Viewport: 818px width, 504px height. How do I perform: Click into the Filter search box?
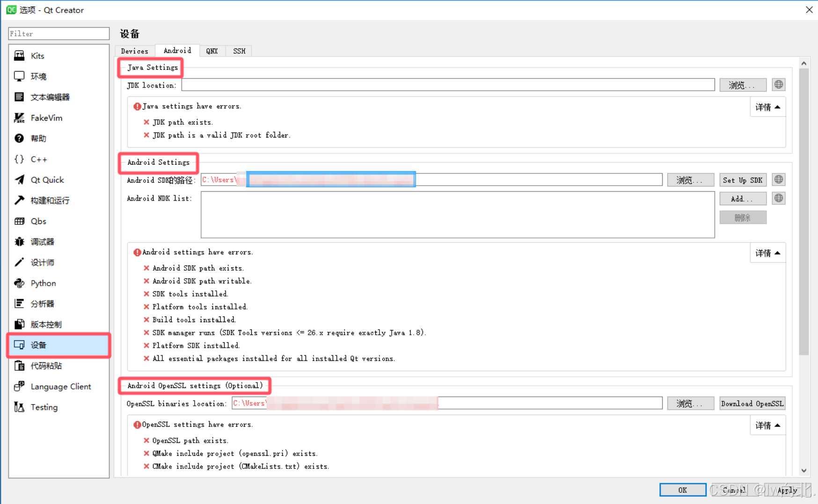point(58,34)
